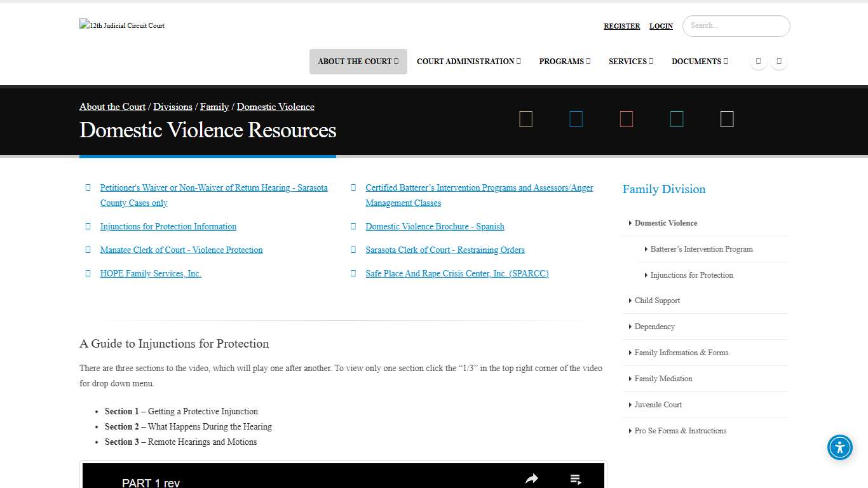
Task: Open the accessibility widget icon
Action: (839, 447)
